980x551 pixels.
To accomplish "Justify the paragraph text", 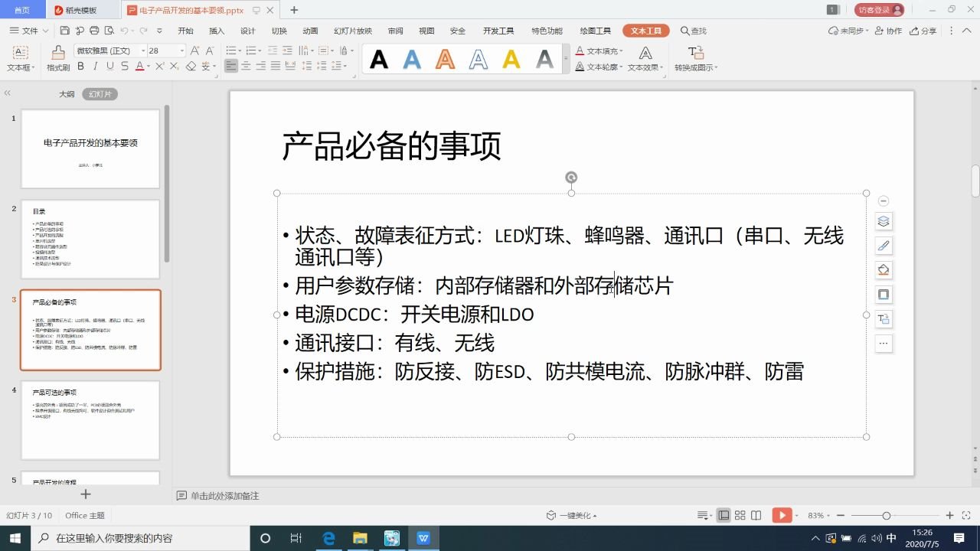I will pos(276,67).
